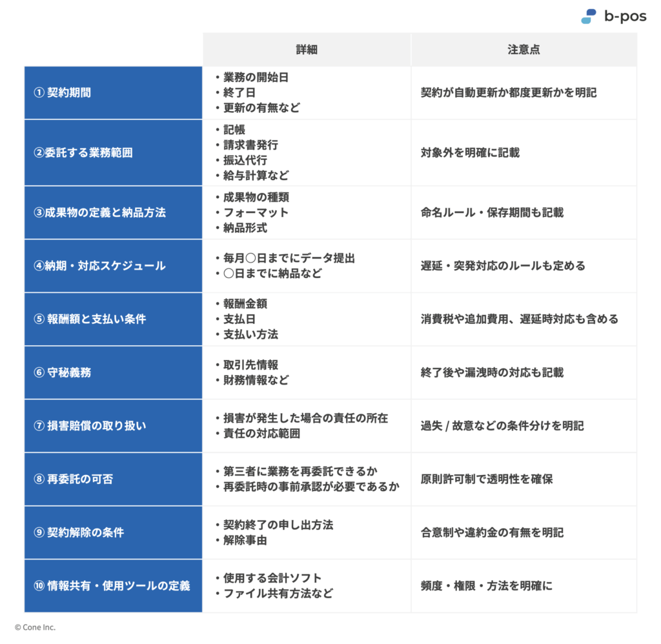Screen dimensions: 661x644
Task: Select the 解除事由 bullet item
Action: [241, 540]
